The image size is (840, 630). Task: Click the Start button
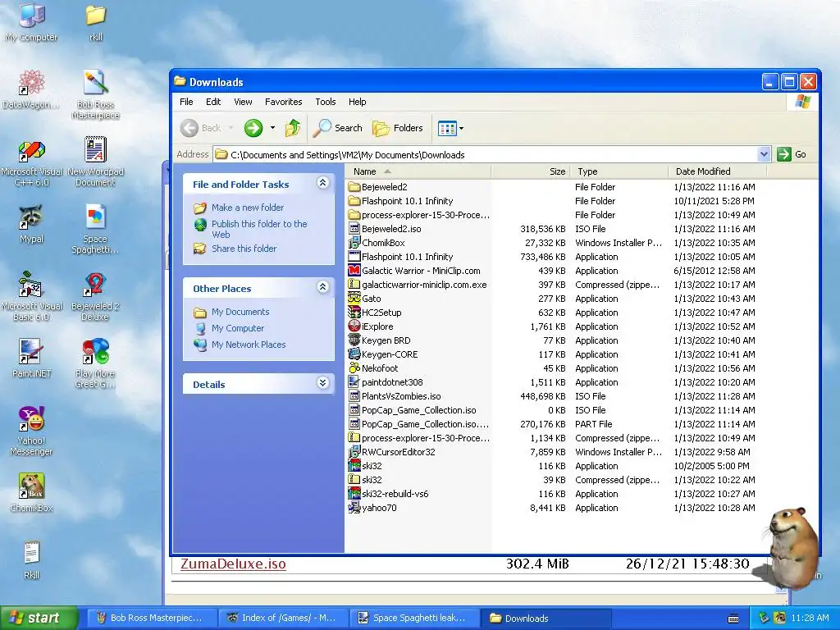tap(38, 618)
